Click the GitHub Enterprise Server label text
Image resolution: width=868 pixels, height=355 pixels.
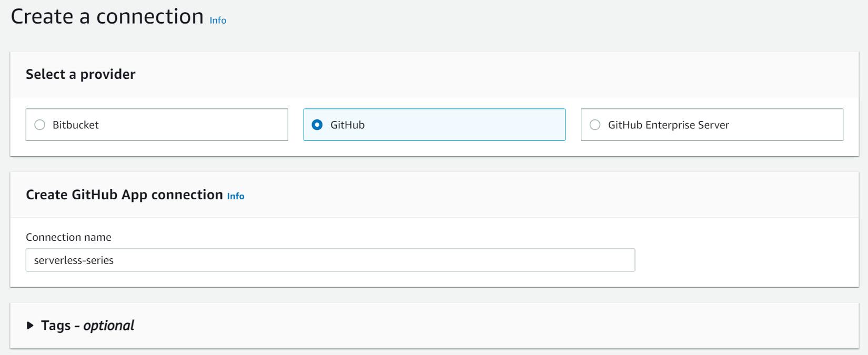pyautogui.click(x=668, y=125)
